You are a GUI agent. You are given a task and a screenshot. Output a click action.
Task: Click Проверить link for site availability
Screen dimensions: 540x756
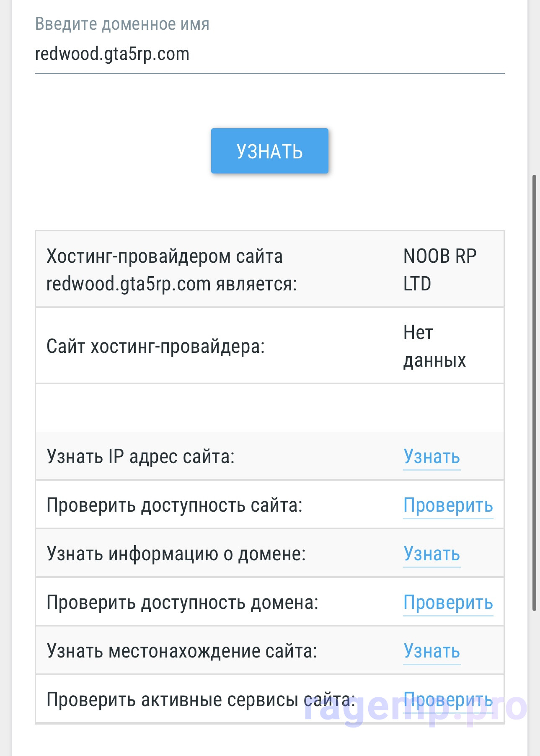pos(448,505)
